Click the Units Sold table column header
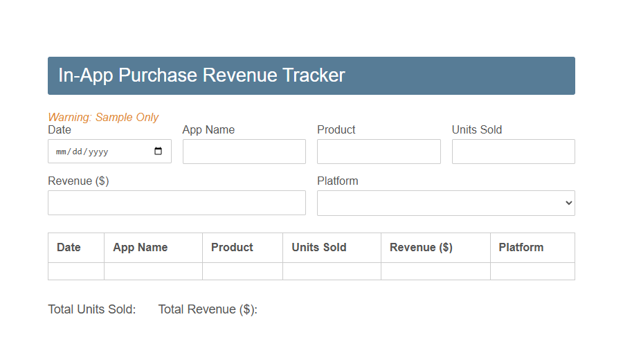This screenshot has height=364, width=623. coord(319,247)
